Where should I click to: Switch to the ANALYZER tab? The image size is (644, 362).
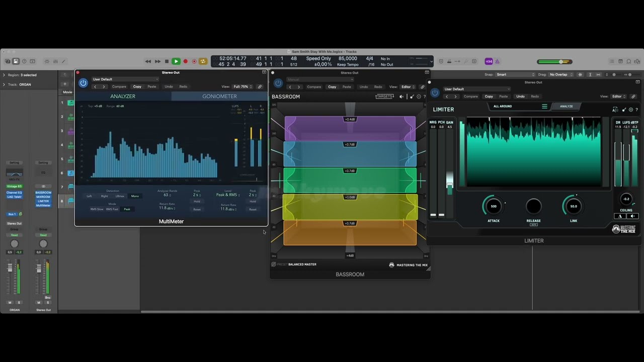point(123,96)
